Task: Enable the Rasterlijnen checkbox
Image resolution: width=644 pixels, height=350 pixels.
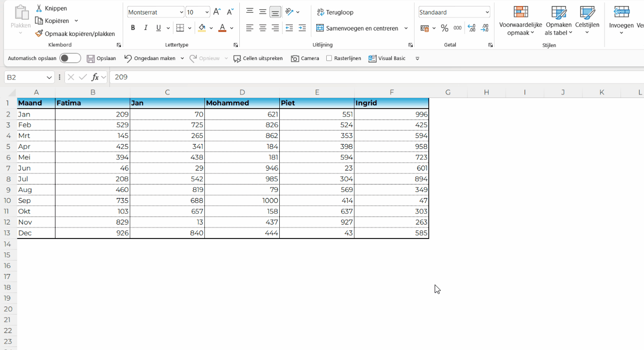Action: click(x=329, y=58)
